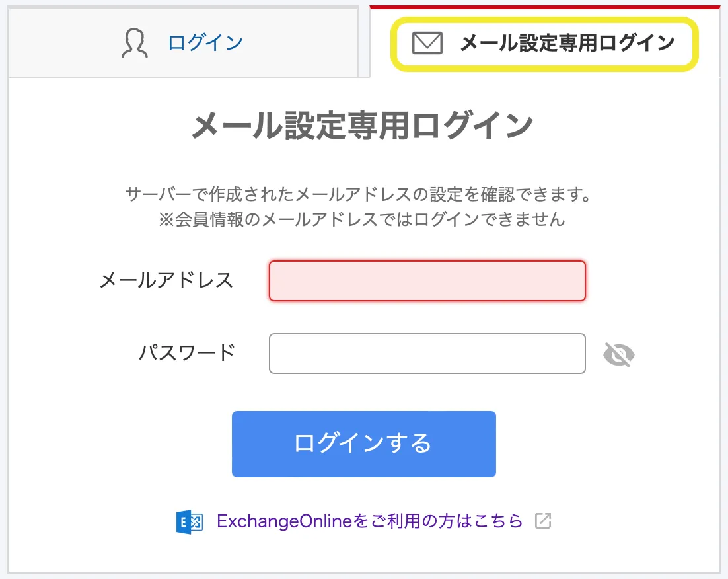Click the large メール設定専用ログイン heading

coord(362,126)
